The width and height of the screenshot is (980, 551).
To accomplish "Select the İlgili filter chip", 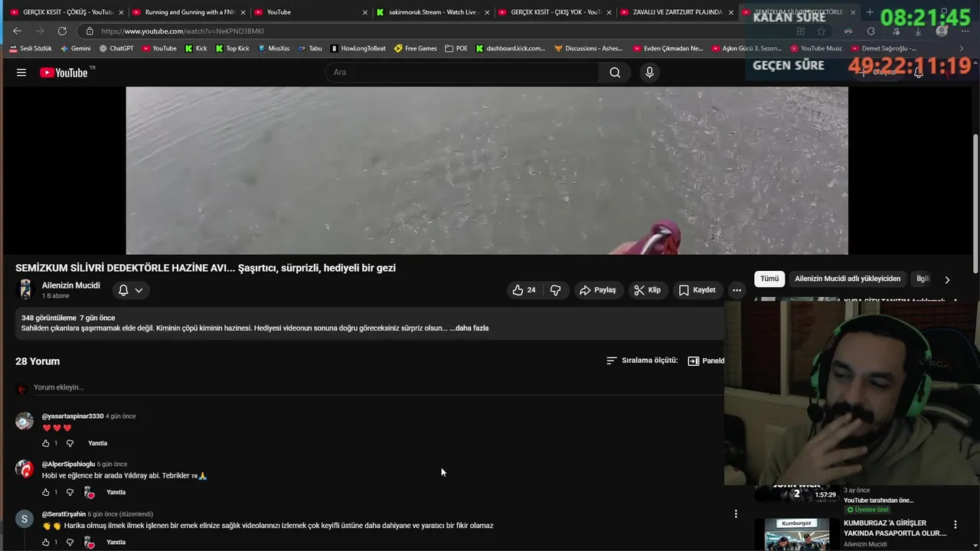I will point(923,279).
